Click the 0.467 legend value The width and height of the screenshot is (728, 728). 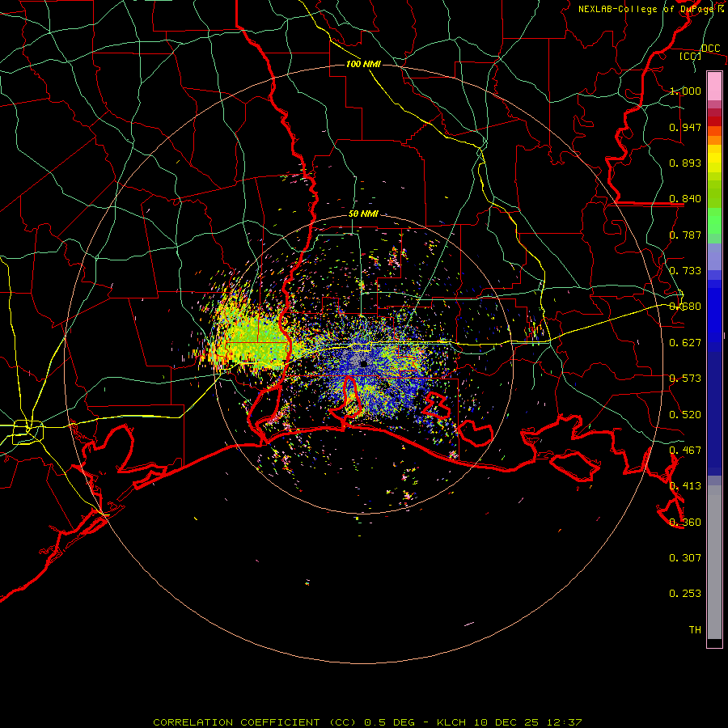[685, 451]
